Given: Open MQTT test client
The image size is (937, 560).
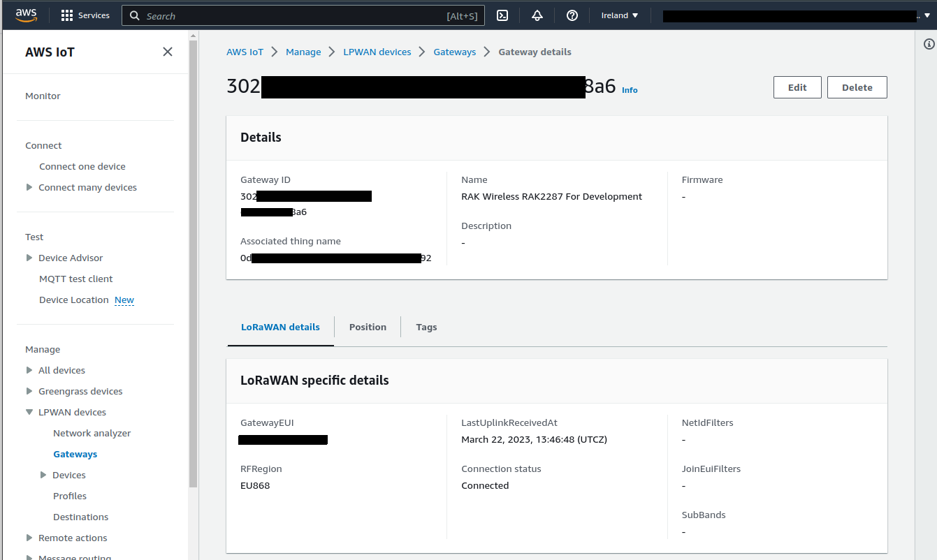Looking at the screenshot, I should (x=76, y=279).
